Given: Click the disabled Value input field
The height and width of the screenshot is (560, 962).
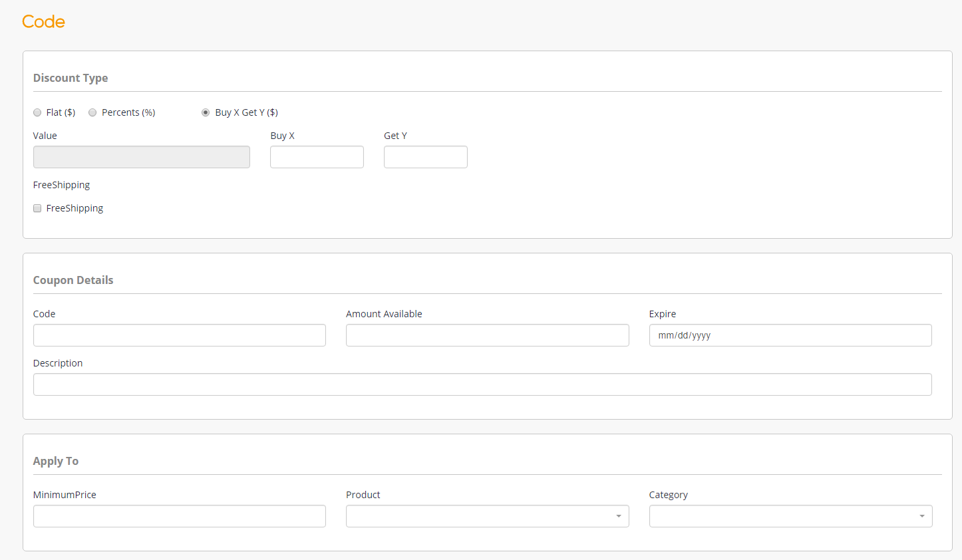Looking at the screenshot, I should (142, 157).
